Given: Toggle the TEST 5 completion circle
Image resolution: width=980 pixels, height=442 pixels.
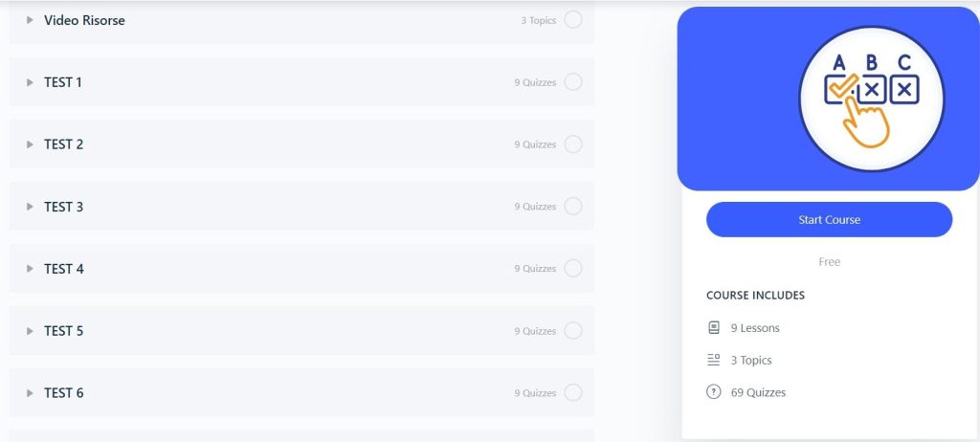Looking at the screenshot, I should 573,331.
